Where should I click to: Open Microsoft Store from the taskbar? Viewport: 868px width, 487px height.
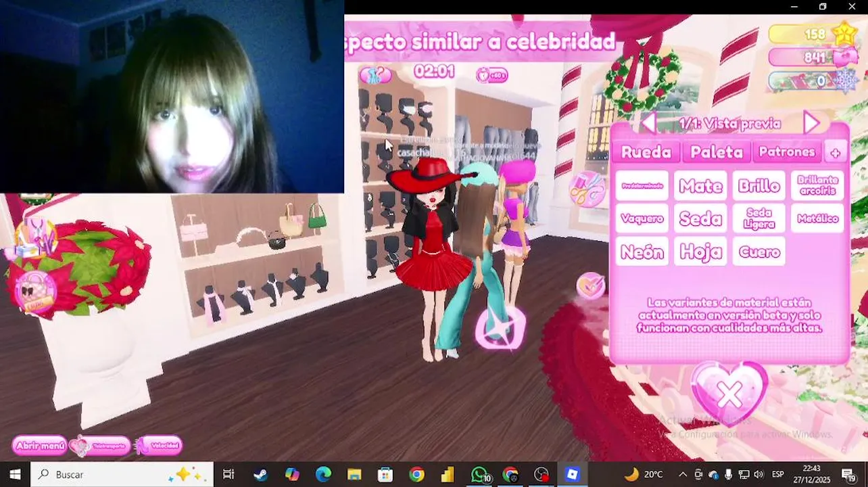[385, 474]
